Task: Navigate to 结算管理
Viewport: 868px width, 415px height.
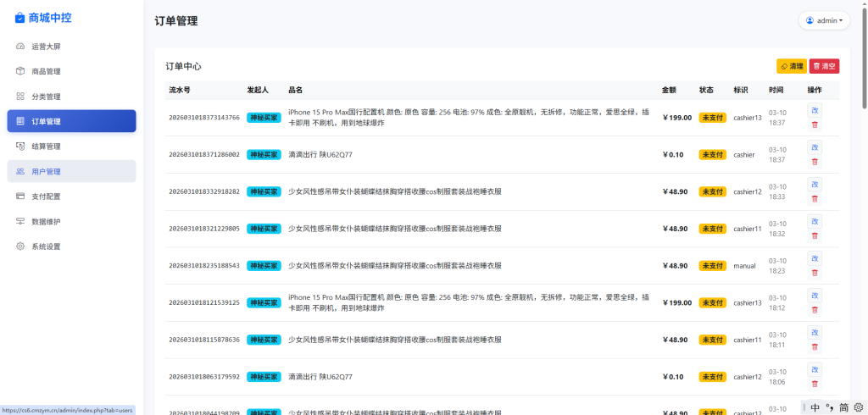Action: click(71, 147)
